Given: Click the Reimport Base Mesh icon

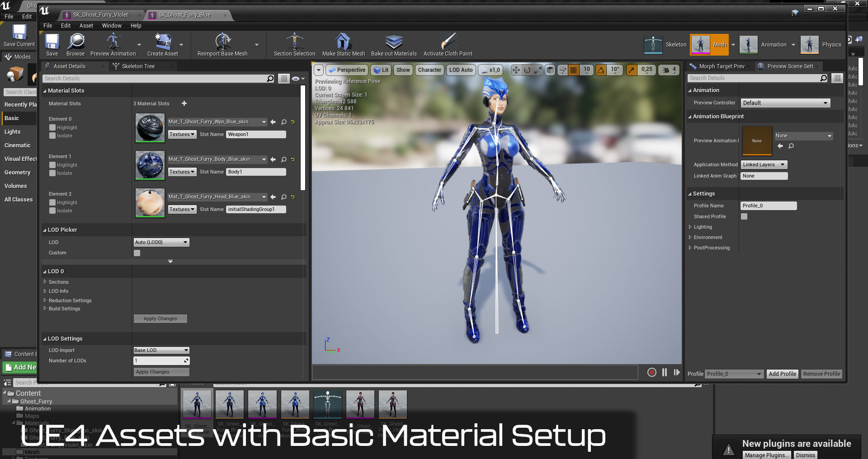Looking at the screenshot, I should (222, 45).
